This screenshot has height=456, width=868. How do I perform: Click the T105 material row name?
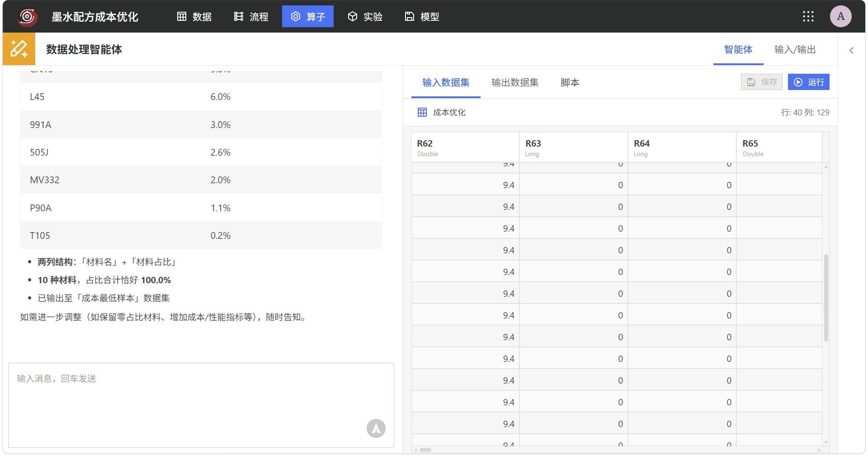coord(40,236)
